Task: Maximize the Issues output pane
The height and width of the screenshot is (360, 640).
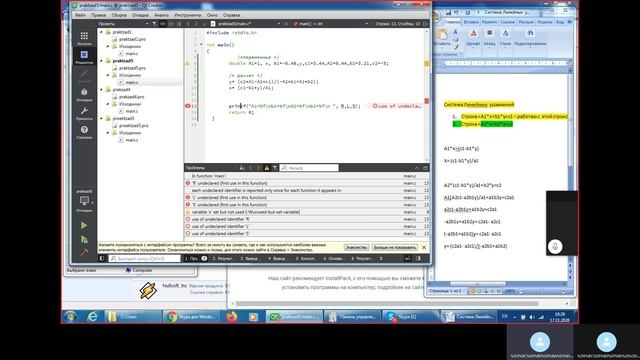Action: click(x=425, y=168)
